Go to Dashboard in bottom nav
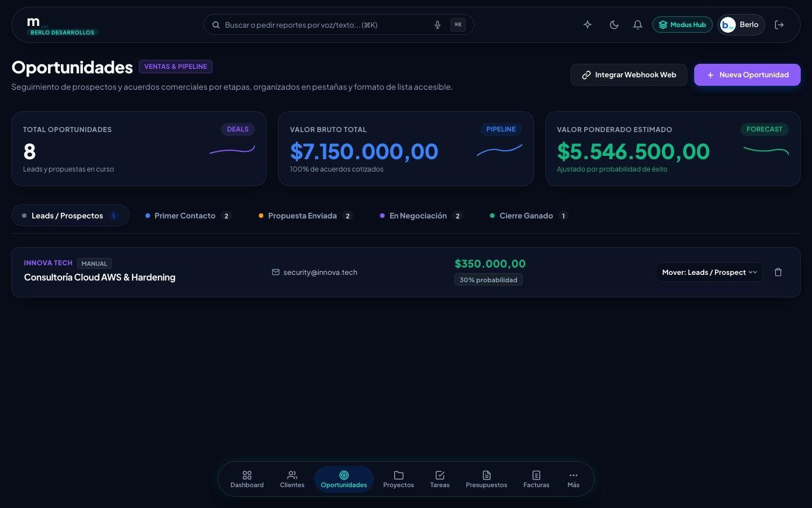This screenshot has height=508, width=812. tap(247, 479)
